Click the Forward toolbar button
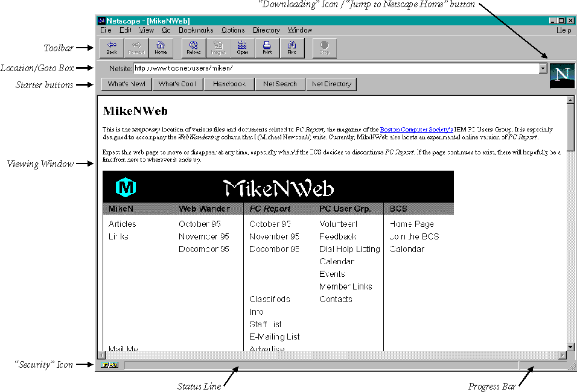Image resolution: width=577 pixels, height=392 pixels. [x=136, y=48]
